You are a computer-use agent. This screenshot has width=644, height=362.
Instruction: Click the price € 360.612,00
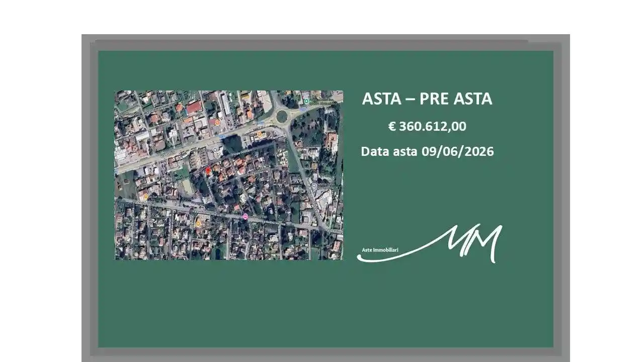coord(427,127)
